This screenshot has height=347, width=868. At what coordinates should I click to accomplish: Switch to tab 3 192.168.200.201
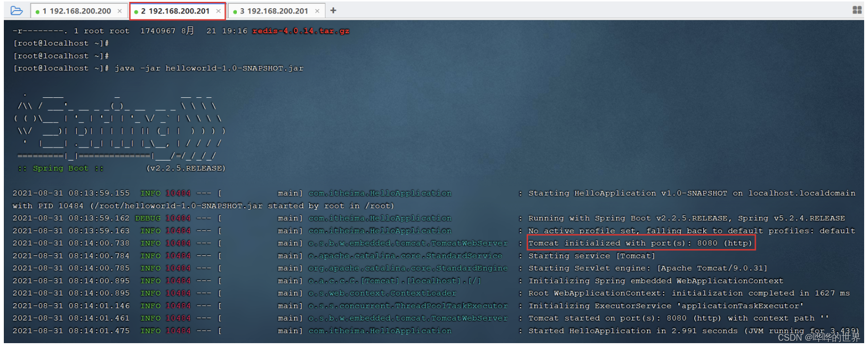(x=276, y=11)
